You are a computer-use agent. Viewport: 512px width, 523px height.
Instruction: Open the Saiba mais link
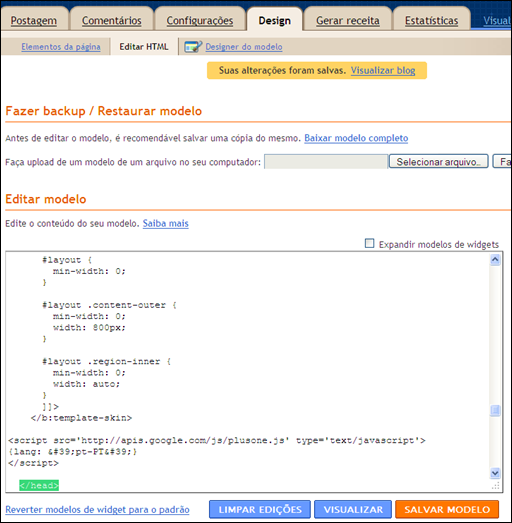coord(165,223)
